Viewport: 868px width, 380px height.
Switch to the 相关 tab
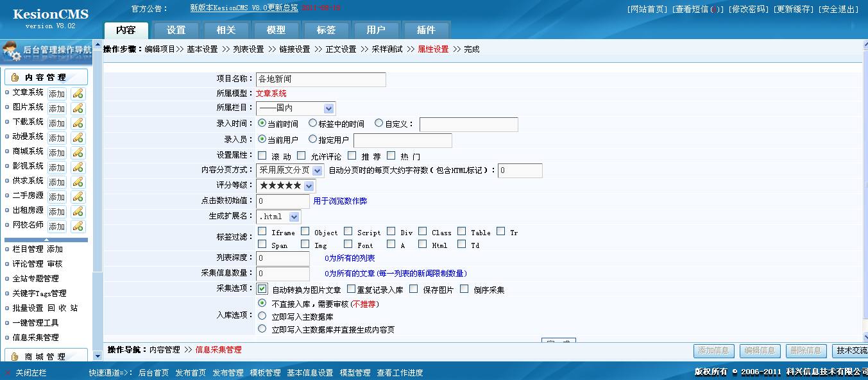(226, 30)
